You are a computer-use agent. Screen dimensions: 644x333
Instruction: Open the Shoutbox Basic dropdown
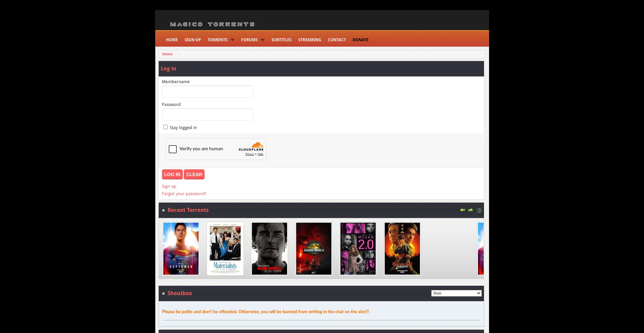[x=456, y=293]
